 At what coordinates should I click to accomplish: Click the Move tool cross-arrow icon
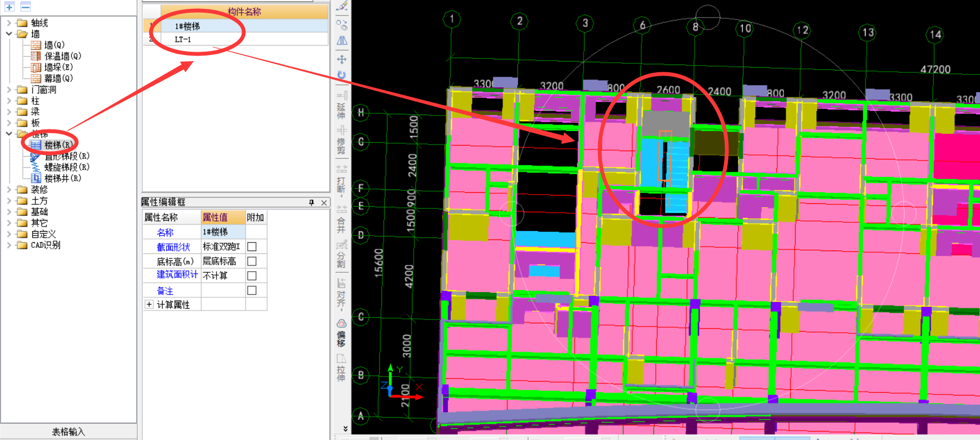pyautogui.click(x=341, y=59)
